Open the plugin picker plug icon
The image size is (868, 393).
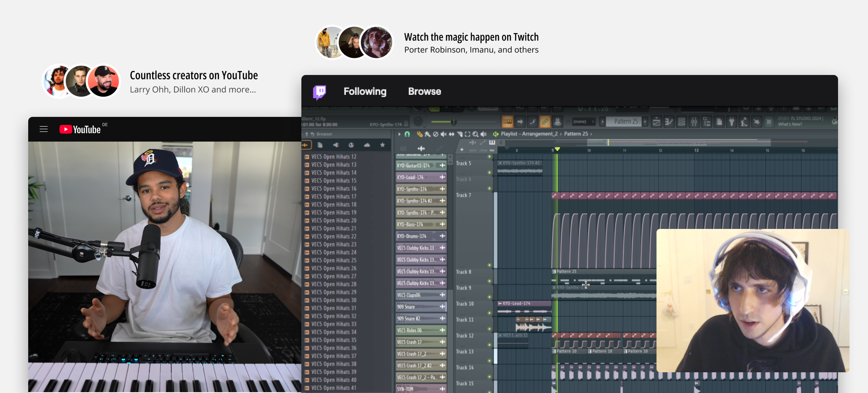click(x=731, y=122)
